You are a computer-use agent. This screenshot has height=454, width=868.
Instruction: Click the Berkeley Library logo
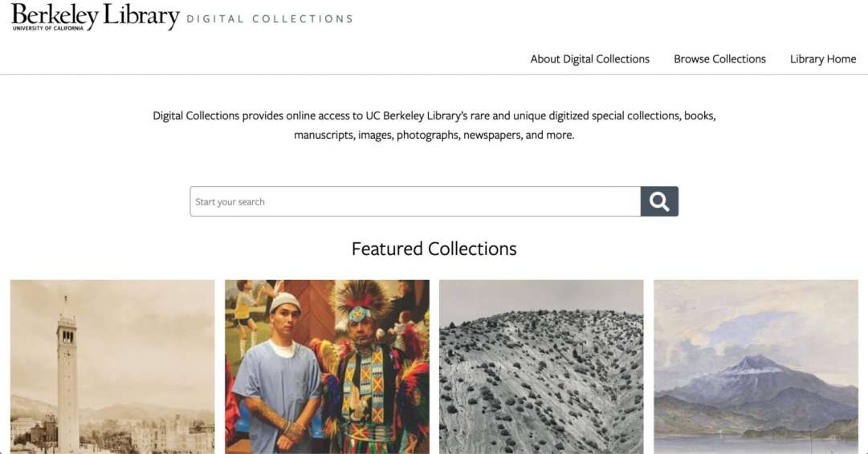[96, 17]
